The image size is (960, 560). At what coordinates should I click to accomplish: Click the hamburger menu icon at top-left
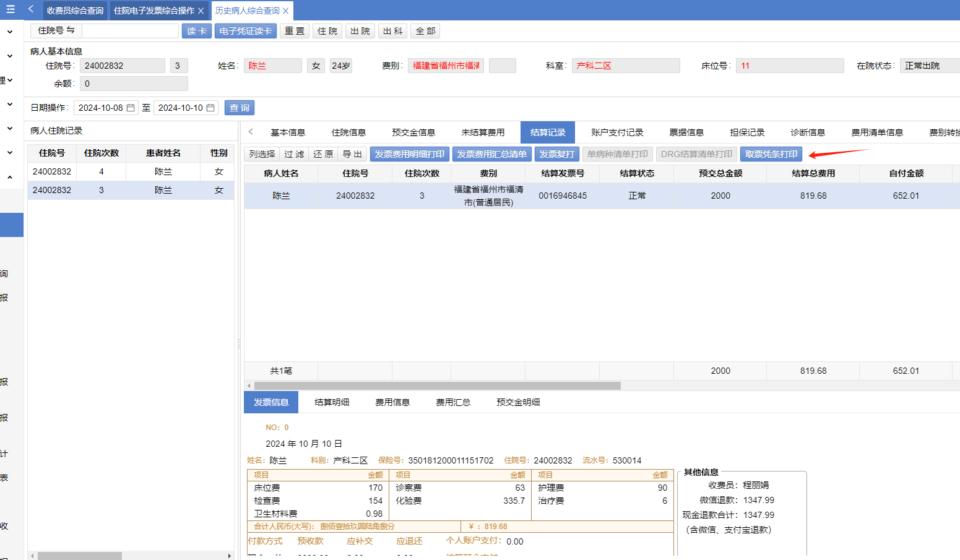pyautogui.click(x=10, y=9)
